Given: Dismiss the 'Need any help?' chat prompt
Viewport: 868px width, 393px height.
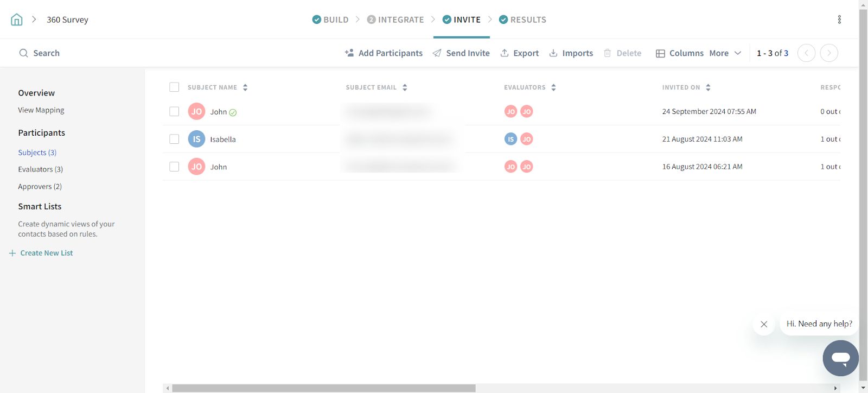Looking at the screenshot, I should coord(764,324).
